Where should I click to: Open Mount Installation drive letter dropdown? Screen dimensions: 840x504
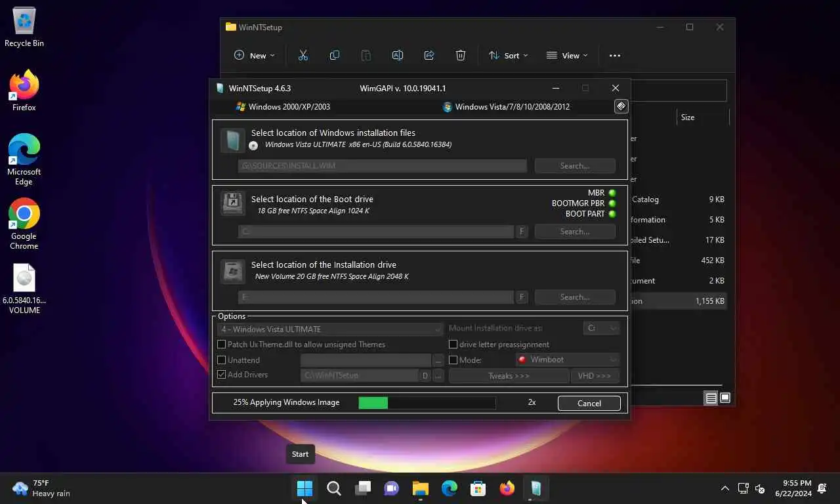pos(601,328)
